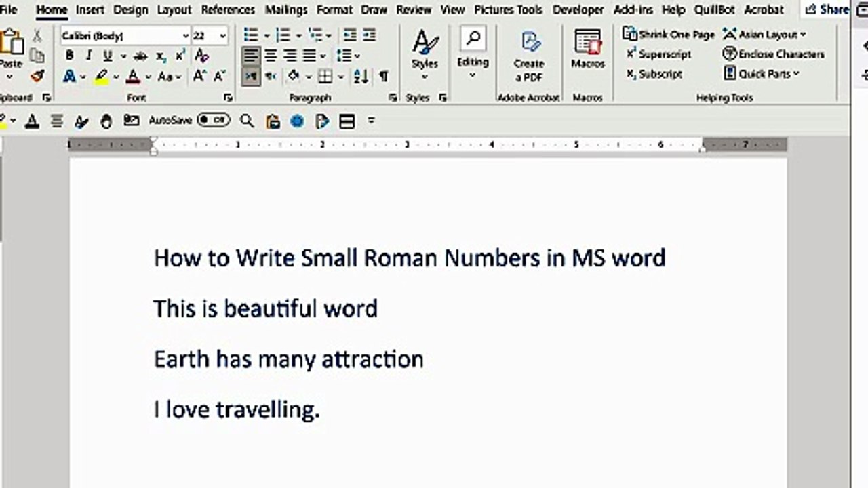This screenshot has height=488, width=868.
Task: Open the Insert tab
Action: (90, 9)
